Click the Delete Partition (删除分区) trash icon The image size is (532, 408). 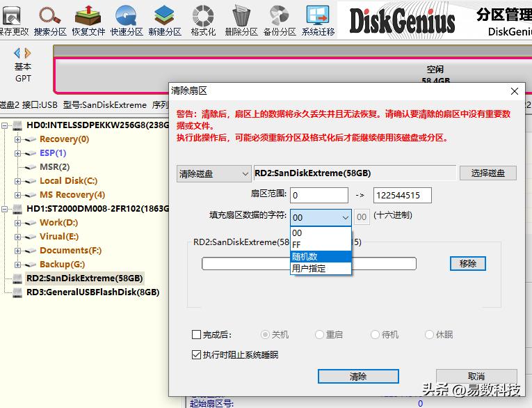coord(241,19)
